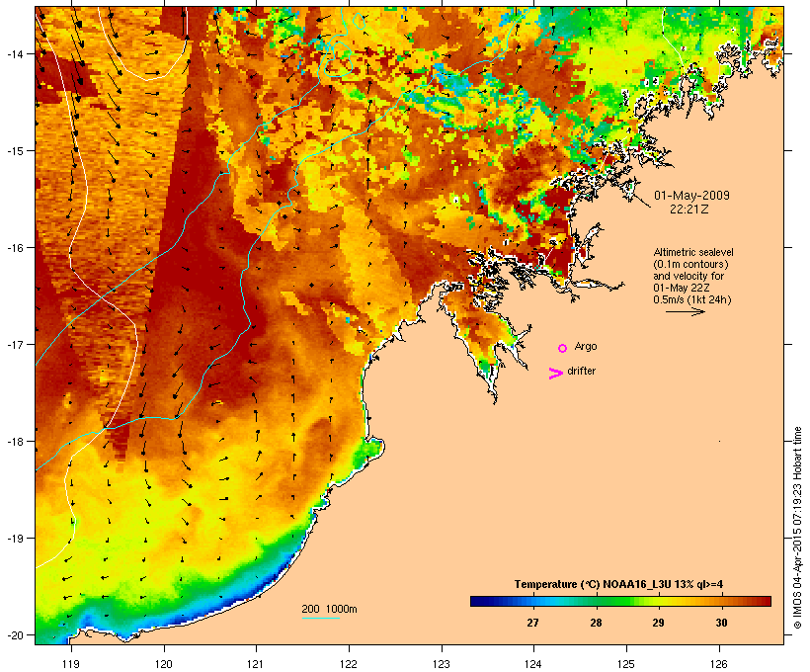Click the latitude axis label '-20'
Image resolution: width=810 pixels, height=672 pixels.
(x=14, y=635)
